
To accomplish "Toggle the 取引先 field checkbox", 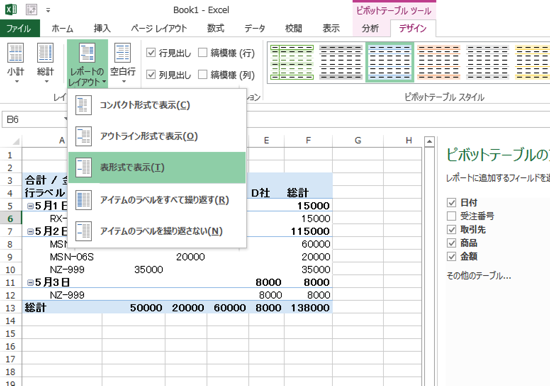I will click(451, 229).
